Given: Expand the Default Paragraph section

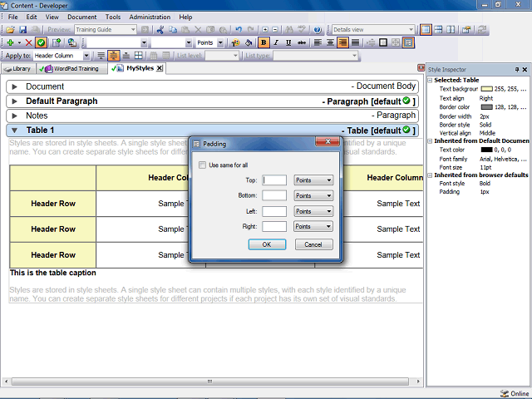Looking at the screenshot, I should click(14, 101).
